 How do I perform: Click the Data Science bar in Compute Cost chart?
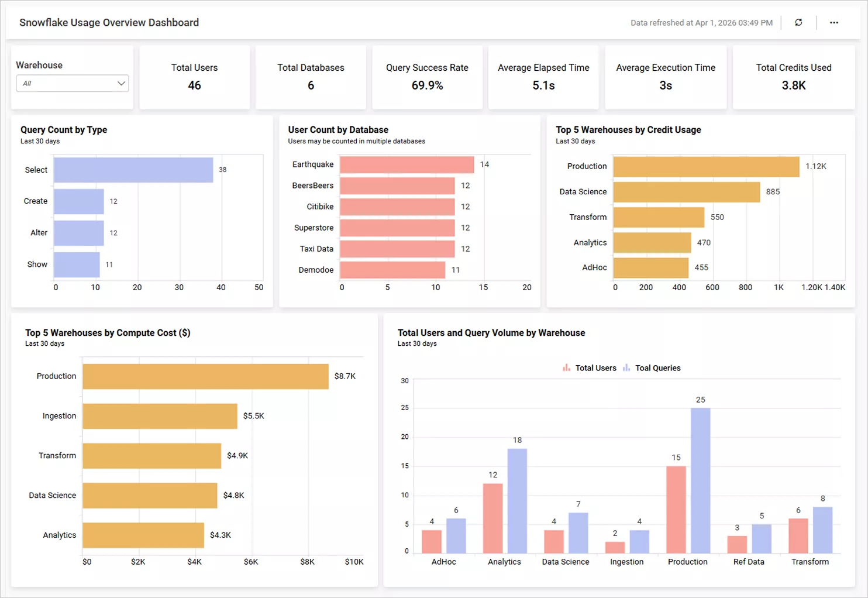150,496
